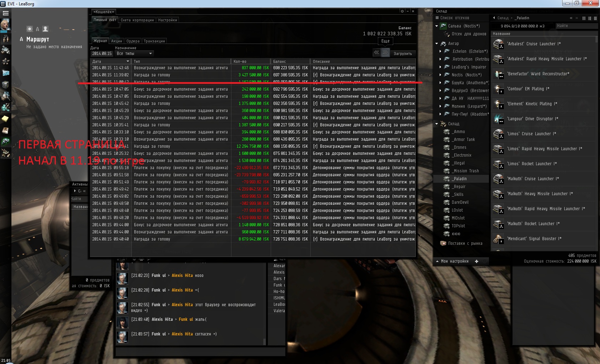Click the wallet window pin icon
This screenshot has width=600, height=364.
click(402, 11)
